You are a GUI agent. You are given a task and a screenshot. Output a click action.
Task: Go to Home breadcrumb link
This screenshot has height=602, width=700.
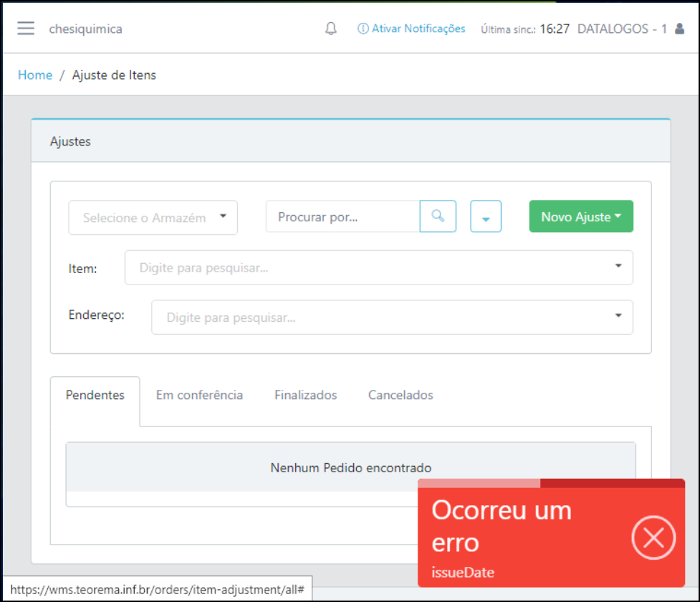(35, 75)
